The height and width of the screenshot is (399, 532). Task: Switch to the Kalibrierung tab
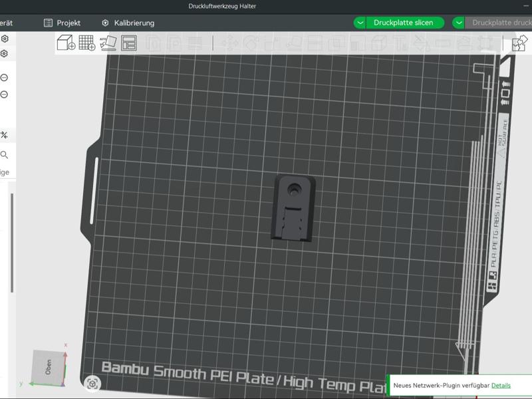pyautogui.click(x=128, y=23)
